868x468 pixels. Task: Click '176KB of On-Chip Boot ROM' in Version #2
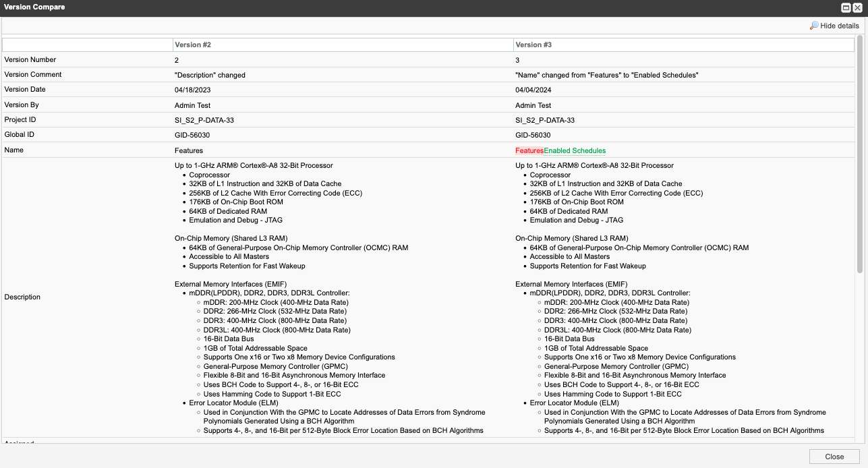click(x=236, y=202)
